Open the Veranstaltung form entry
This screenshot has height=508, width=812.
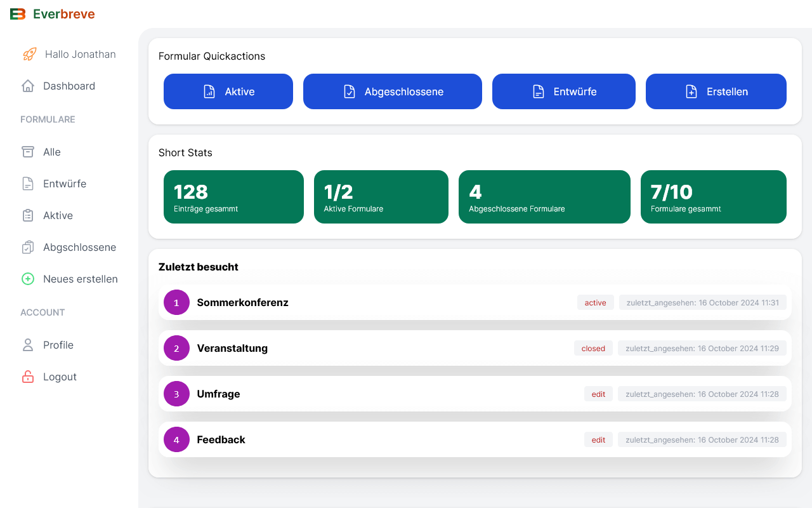(475, 348)
